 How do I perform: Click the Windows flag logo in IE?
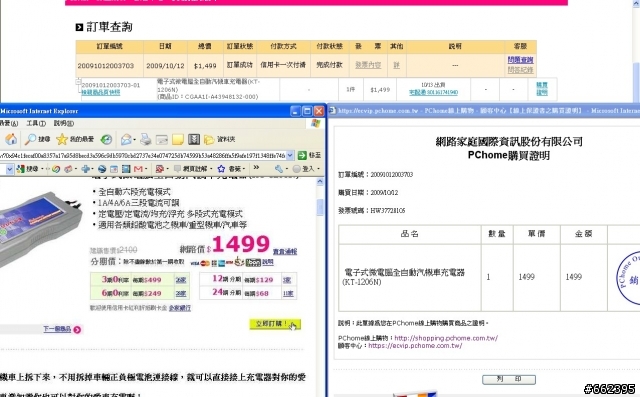(x=315, y=123)
